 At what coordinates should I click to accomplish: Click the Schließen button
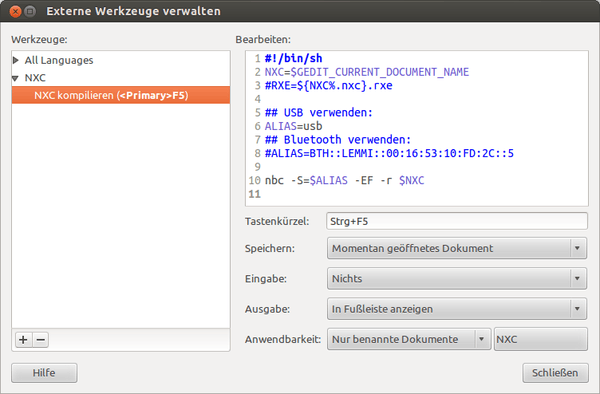coord(555,373)
